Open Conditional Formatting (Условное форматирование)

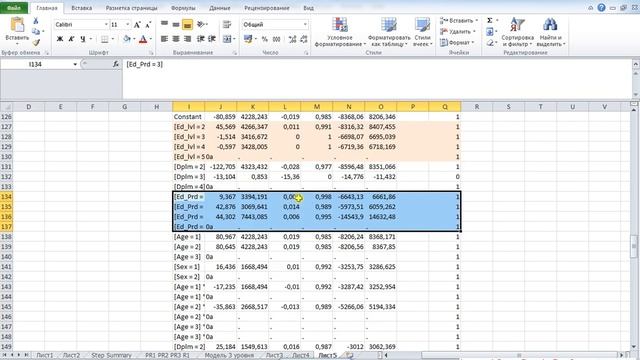click(x=340, y=32)
